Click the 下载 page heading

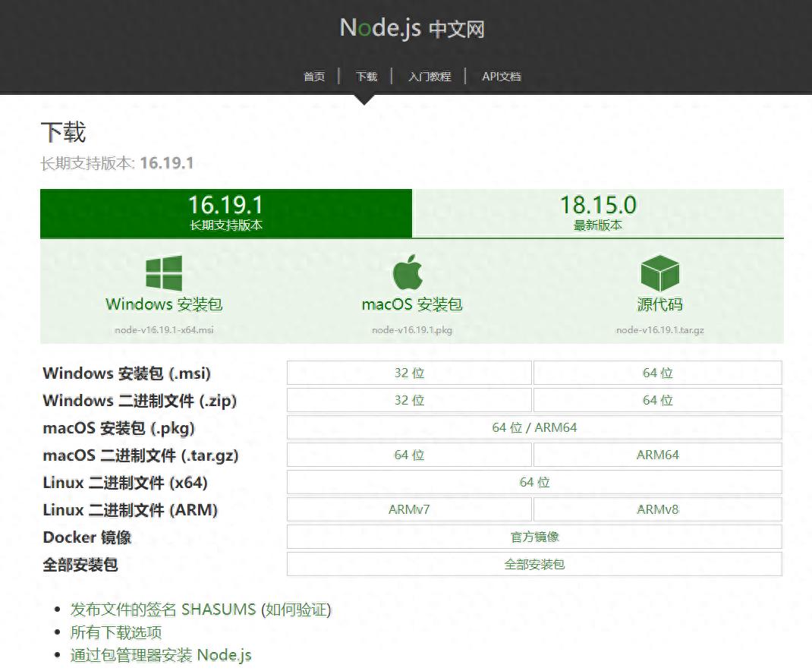coord(63,132)
